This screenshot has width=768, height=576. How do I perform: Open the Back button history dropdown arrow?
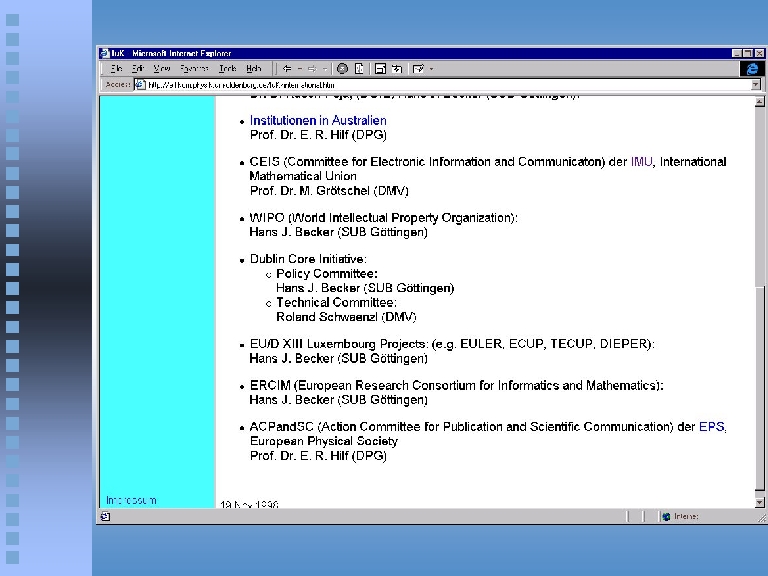pos(298,69)
